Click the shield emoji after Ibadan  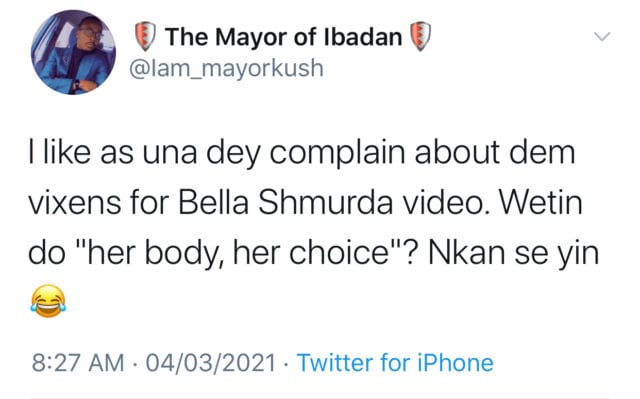(x=420, y=36)
